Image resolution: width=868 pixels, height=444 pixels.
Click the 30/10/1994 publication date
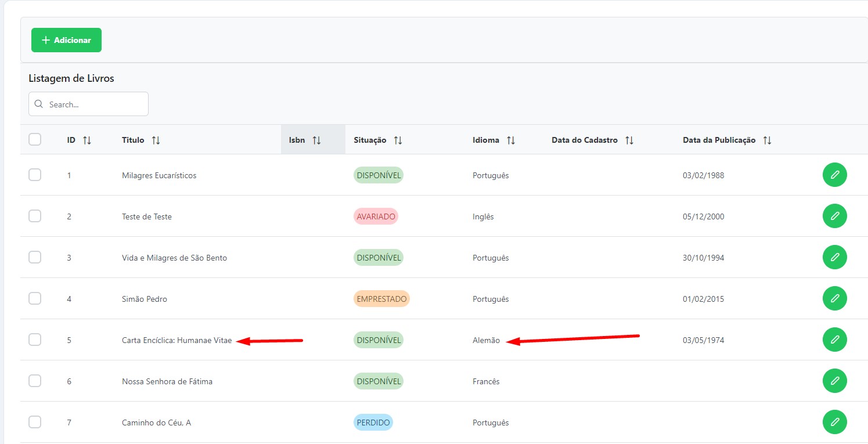pyautogui.click(x=703, y=258)
